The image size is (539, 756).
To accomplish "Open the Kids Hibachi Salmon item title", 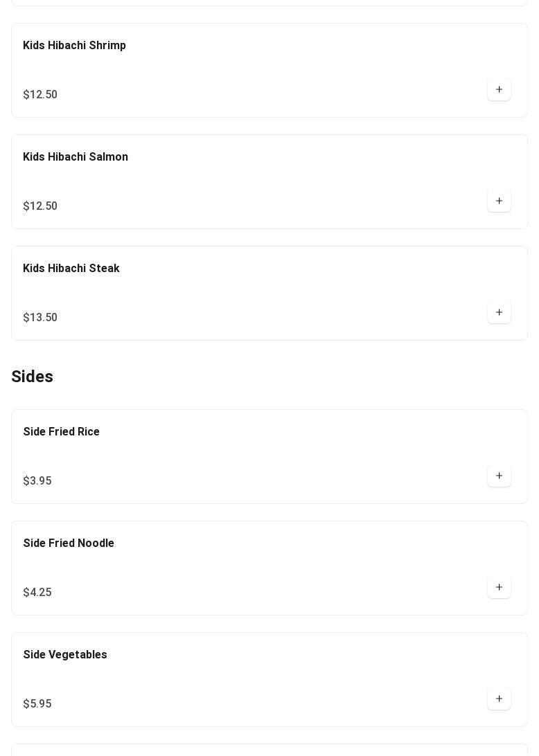I will point(76,157).
